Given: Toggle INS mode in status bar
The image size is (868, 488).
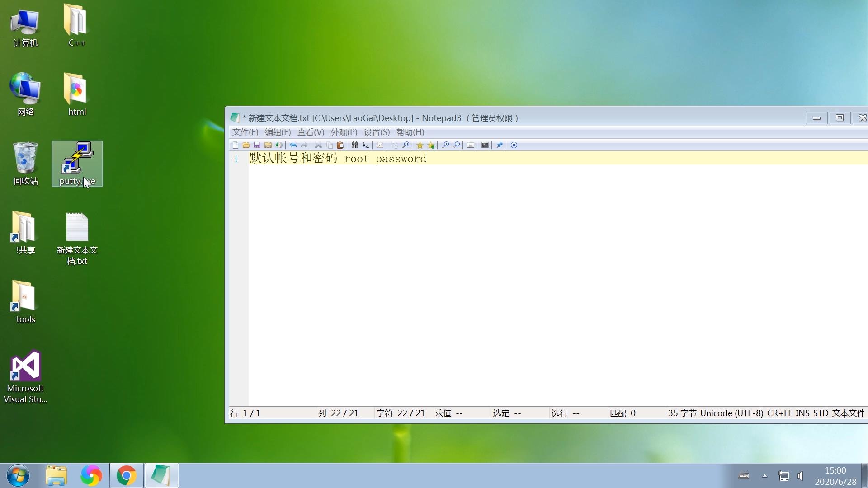Looking at the screenshot, I should click(x=802, y=413).
